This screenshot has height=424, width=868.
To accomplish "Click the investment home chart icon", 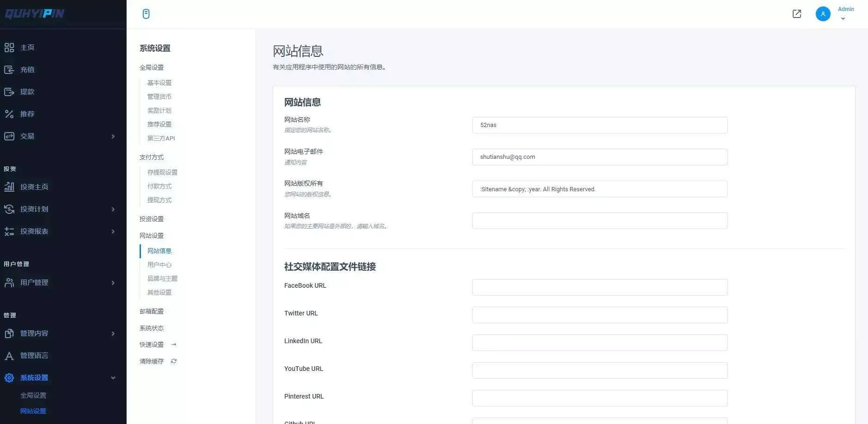I will click(9, 187).
